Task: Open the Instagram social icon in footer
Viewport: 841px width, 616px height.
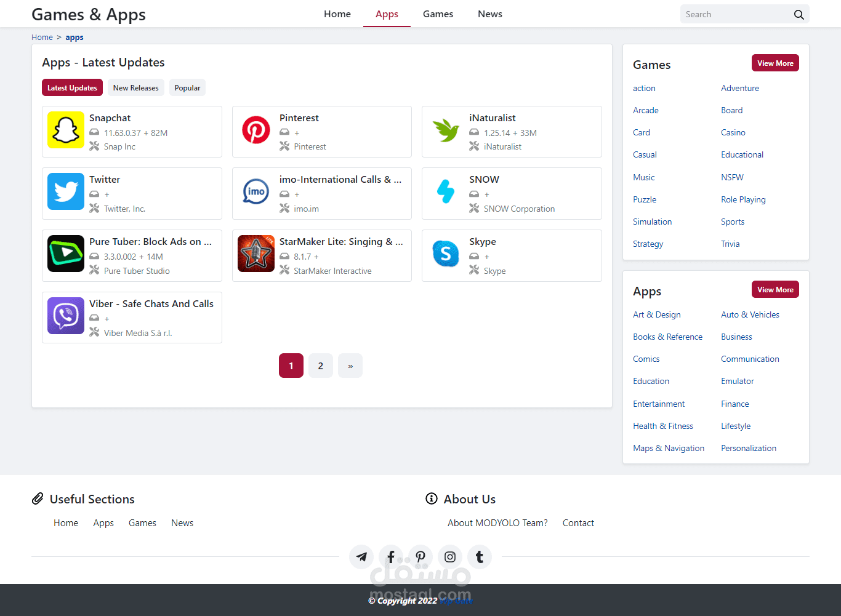Action: click(x=450, y=557)
